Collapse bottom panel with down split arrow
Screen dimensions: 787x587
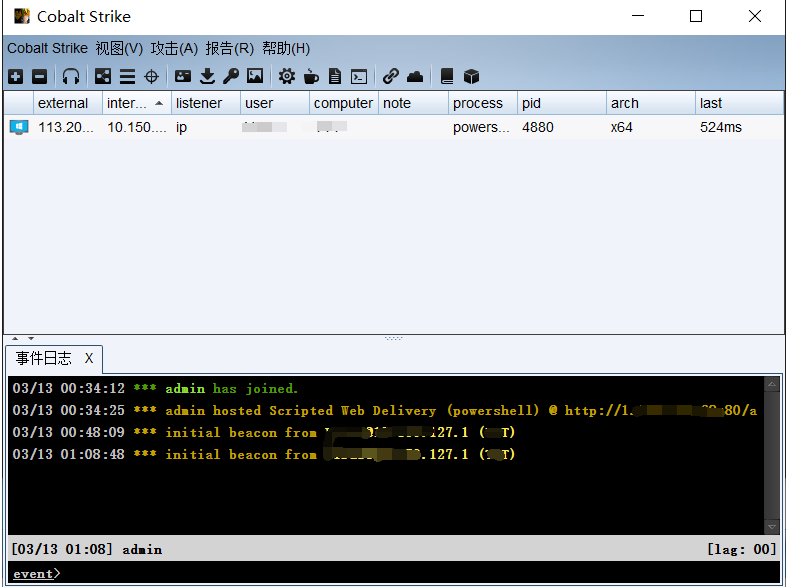tap(31, 338)
